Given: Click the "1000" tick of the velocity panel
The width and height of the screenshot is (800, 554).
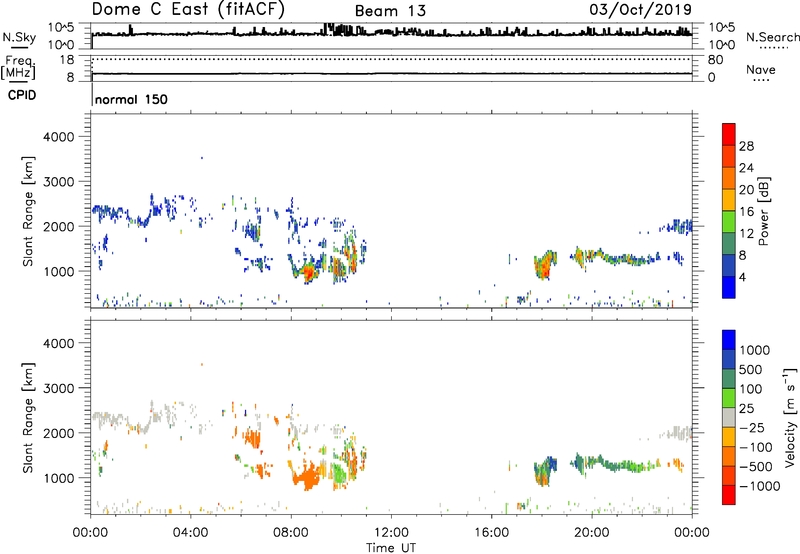Looking at the screenshot, I should [x=59, y=478].
